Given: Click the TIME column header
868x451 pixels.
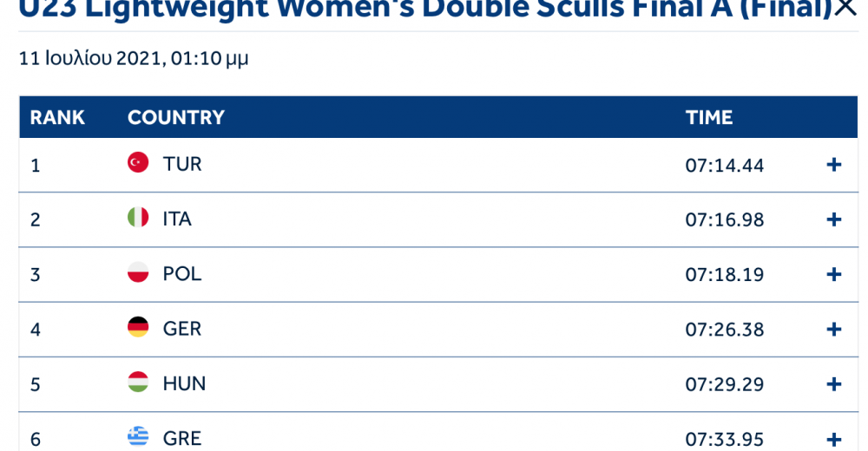Looking at the screenshot, I should point(709,118).
